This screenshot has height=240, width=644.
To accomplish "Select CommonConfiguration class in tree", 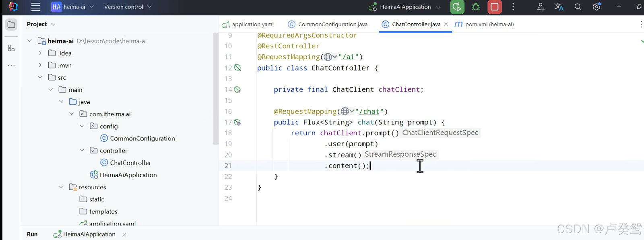I will pyautogui.click(x=138, y=139).
